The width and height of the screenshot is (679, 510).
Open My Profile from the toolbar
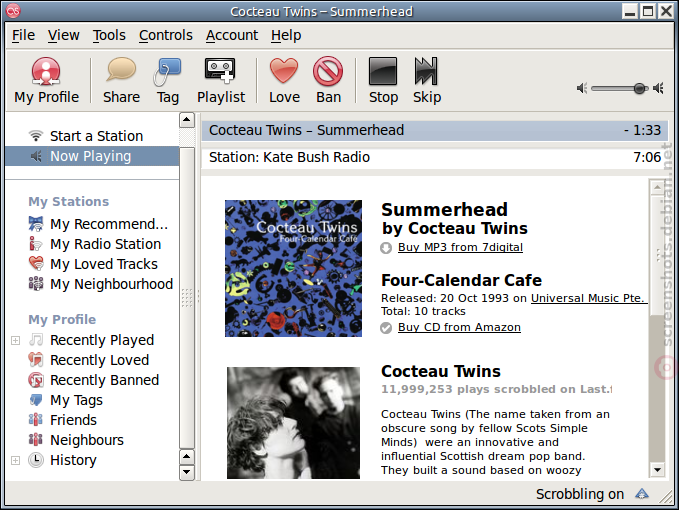click(46, 80)
